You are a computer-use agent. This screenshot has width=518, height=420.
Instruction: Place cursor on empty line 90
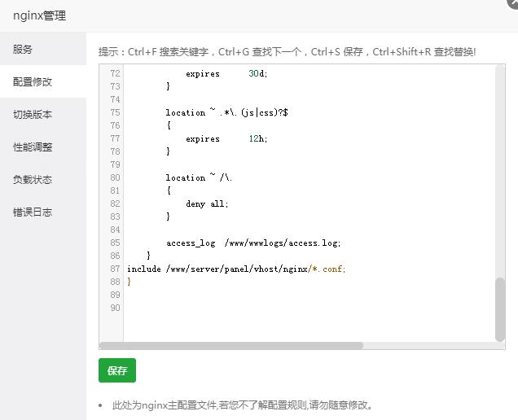click(309, 308)
